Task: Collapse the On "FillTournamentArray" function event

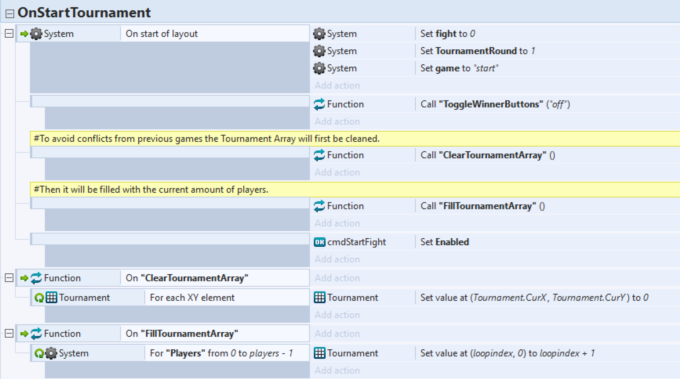Action: (x=9, y=333)
